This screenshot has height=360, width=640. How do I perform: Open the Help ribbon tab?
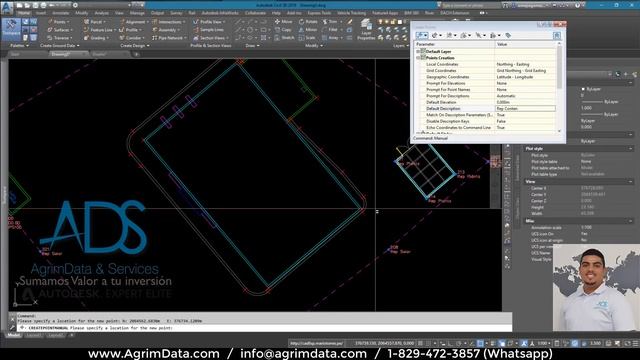point(276,13)
